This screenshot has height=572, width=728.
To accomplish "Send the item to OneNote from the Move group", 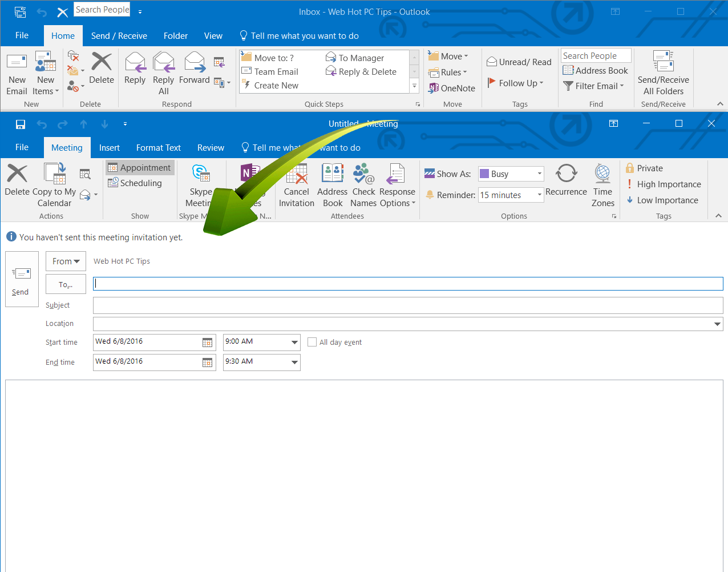I will 452,88.
